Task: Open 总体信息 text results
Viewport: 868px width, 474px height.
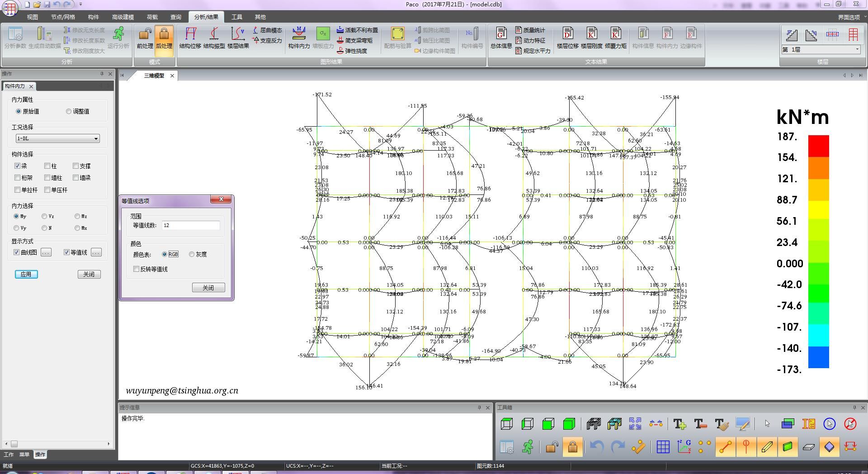Action: click(x=501, y=38)
